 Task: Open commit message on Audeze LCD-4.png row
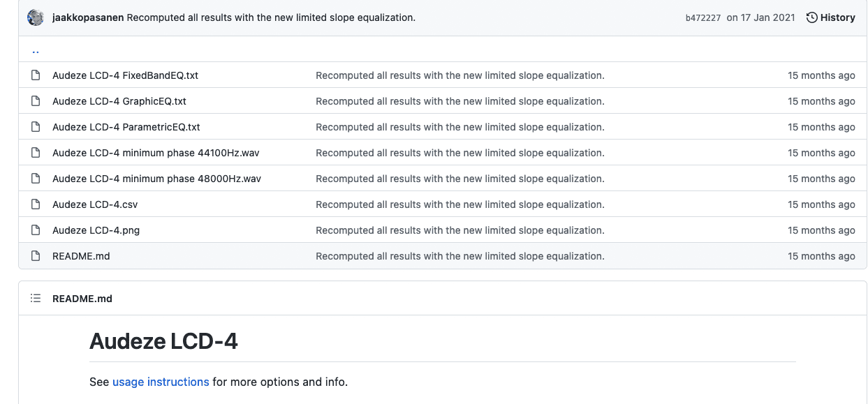click(x=460, y=230)
